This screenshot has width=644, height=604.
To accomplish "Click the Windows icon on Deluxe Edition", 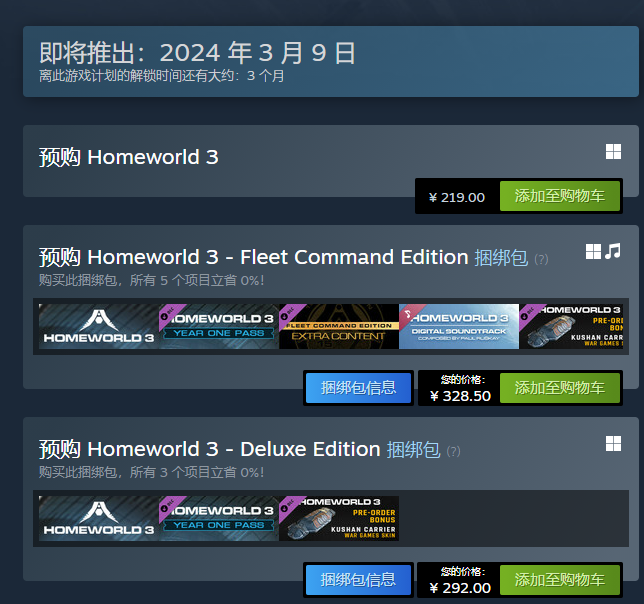I will point(613,443).
